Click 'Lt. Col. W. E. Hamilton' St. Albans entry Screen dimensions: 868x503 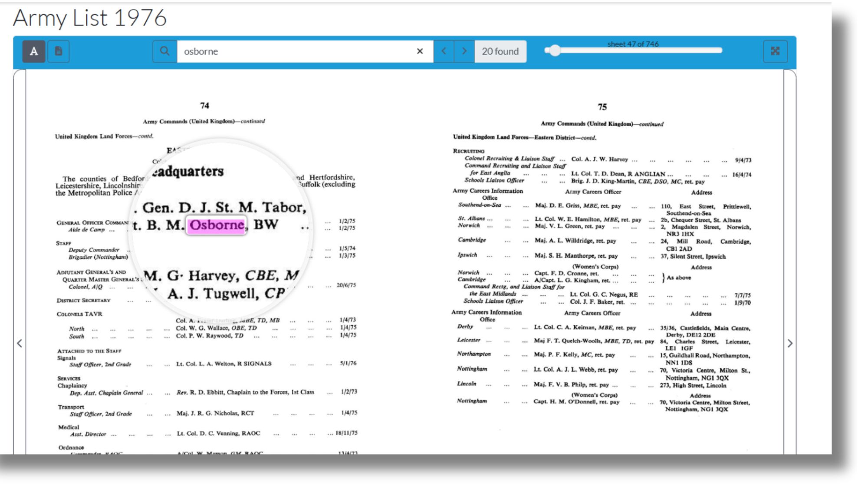(x=588, y=219)
